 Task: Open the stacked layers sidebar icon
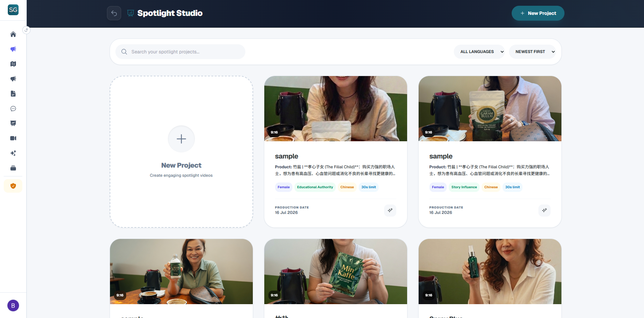tap(13, 168)
